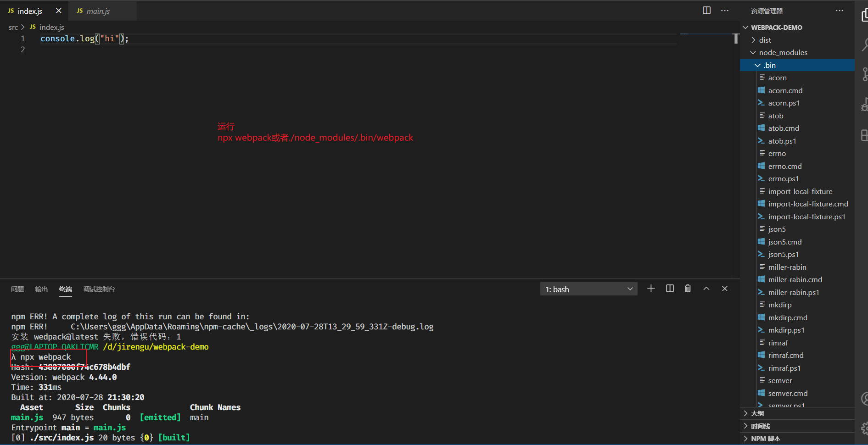This screenshot has width=868, height=445.
Task: Click the editor minimap scrollbar slider
Action: [736, 39]
